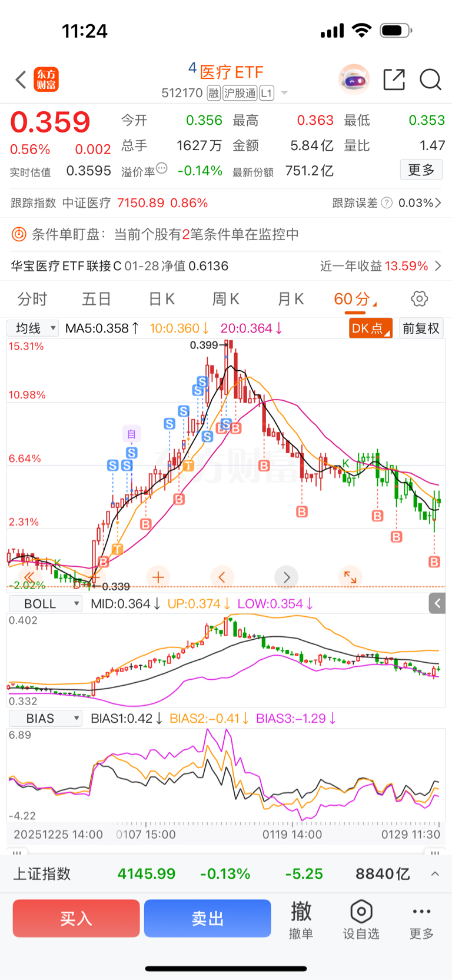
Task: Tap the 0.399 high price label
Action: [204, 345]
